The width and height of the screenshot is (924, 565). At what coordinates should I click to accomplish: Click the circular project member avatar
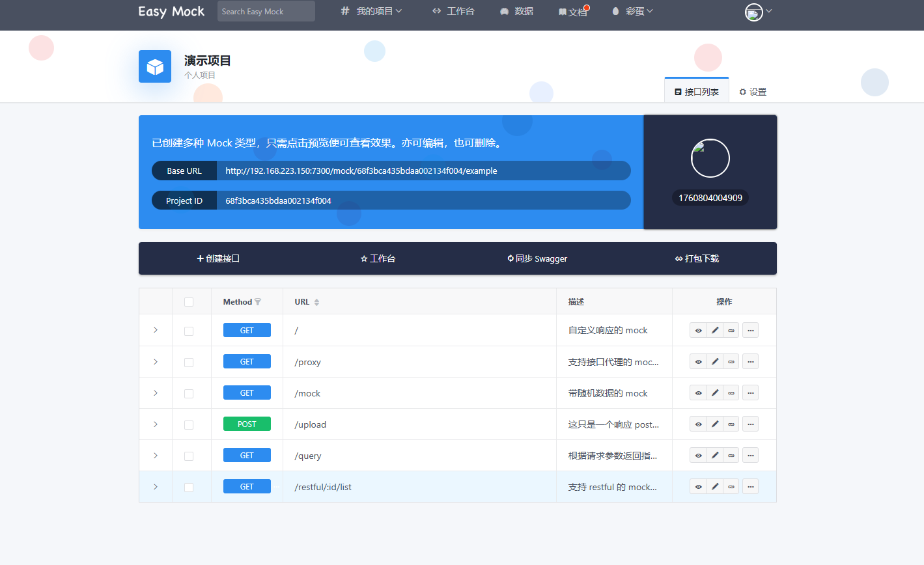(x=710, y=158)
